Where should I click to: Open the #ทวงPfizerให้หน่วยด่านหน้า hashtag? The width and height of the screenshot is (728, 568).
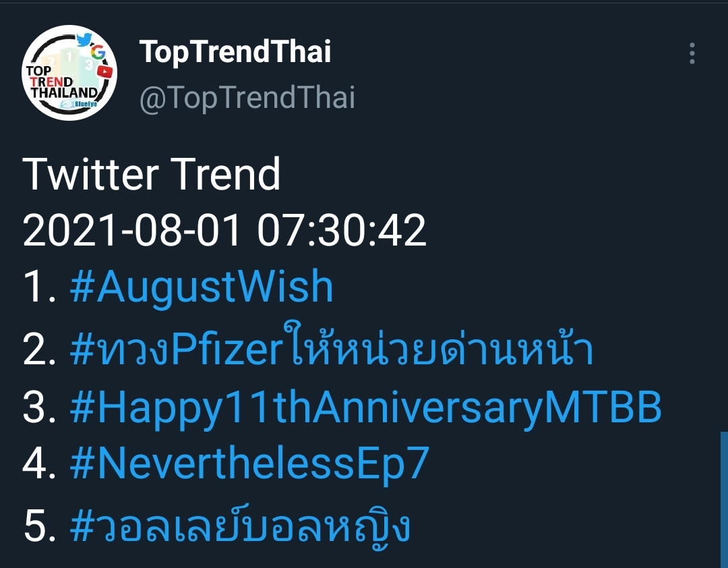tap(332, 347)
